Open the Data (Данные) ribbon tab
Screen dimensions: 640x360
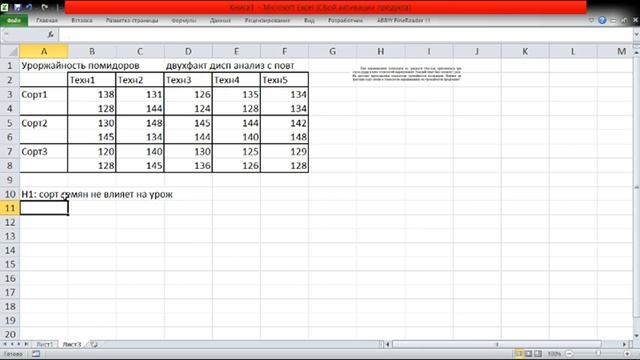[x=220, y=20]
